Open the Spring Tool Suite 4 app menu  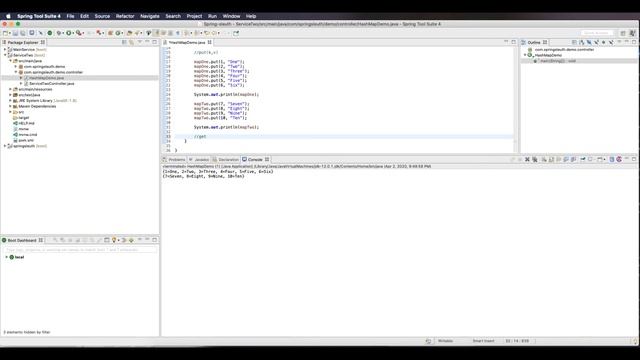click(39, 16)
